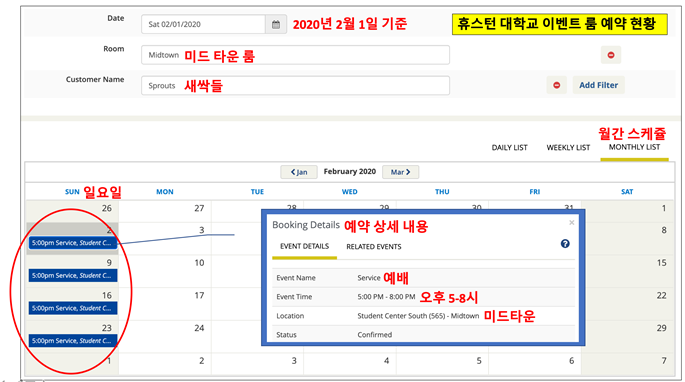Click the TUE column header
Viewport: 685px width, 382px height.
pos(257,192)
